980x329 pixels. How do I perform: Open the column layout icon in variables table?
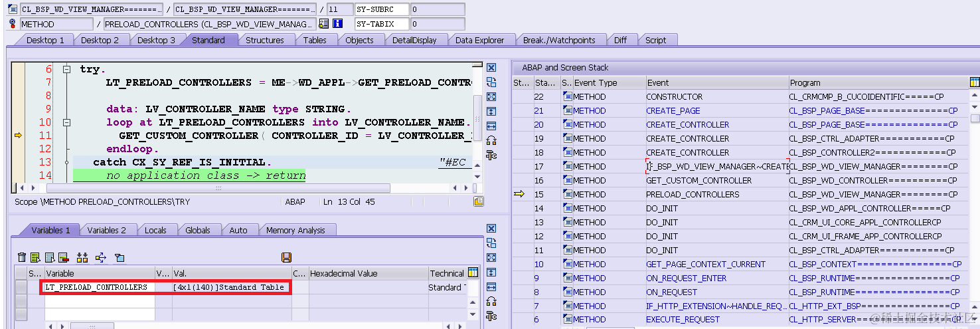click(x=473, y=273)
